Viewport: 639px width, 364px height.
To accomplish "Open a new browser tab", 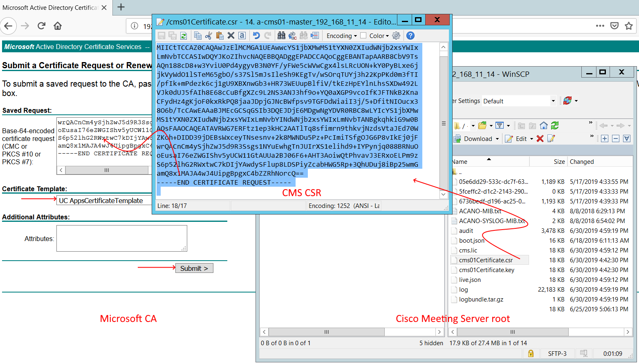I will pos(121,7).
